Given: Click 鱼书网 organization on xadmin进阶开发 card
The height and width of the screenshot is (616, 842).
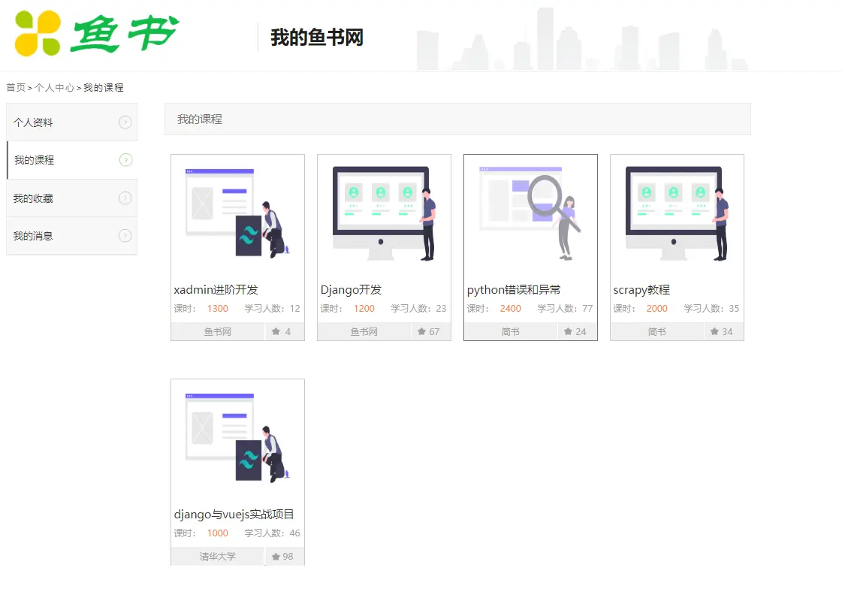Looking at the screenshot, I should pyautogui.click(x=218, y=332).
